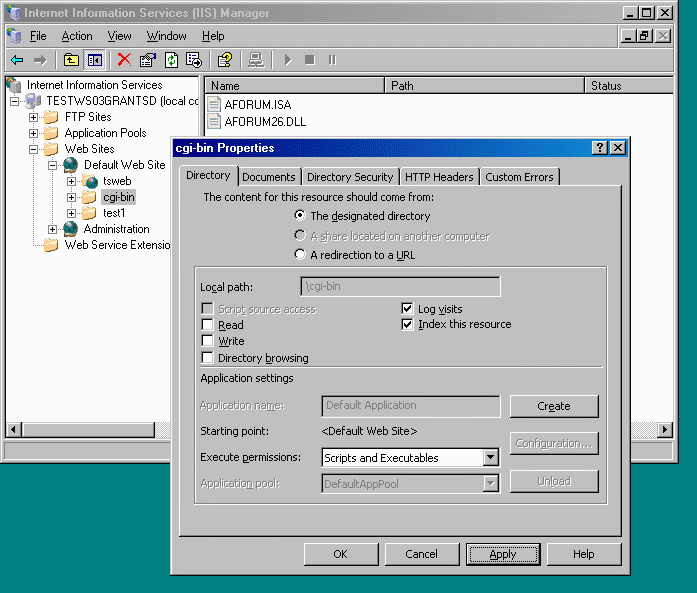Click the FTP Sites folder icon

click(51, 117)
